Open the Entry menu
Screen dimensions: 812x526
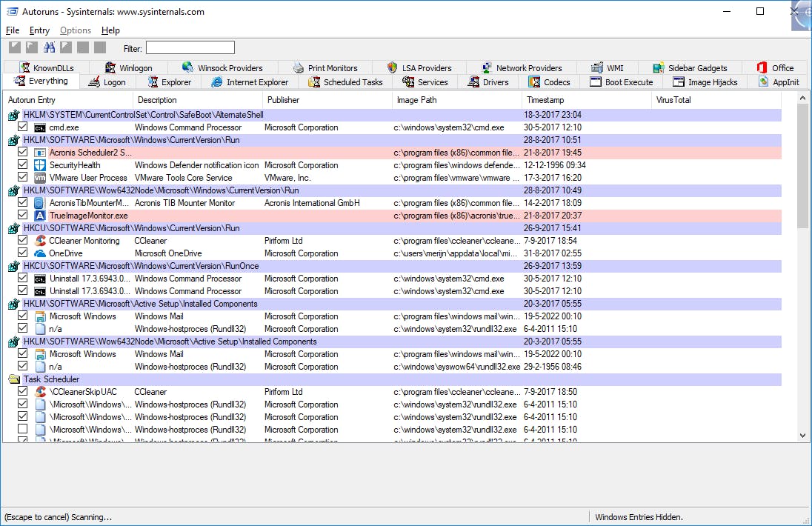tap(39, 30)
